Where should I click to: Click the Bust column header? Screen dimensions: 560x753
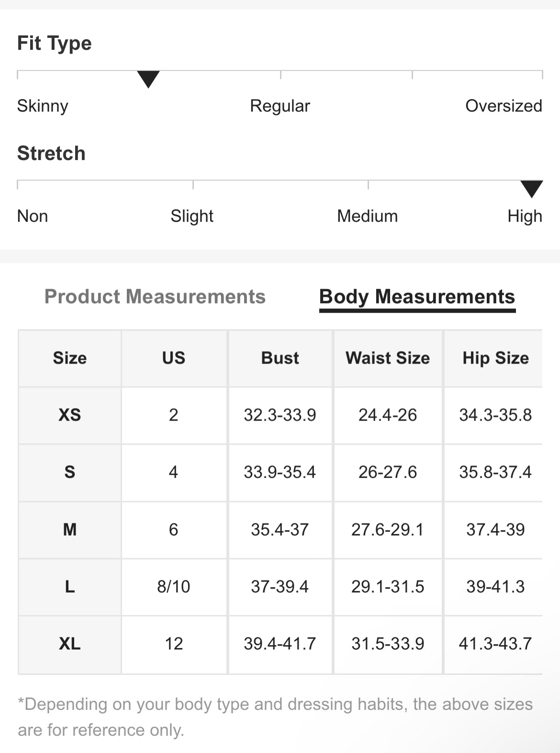coord(280,358)
